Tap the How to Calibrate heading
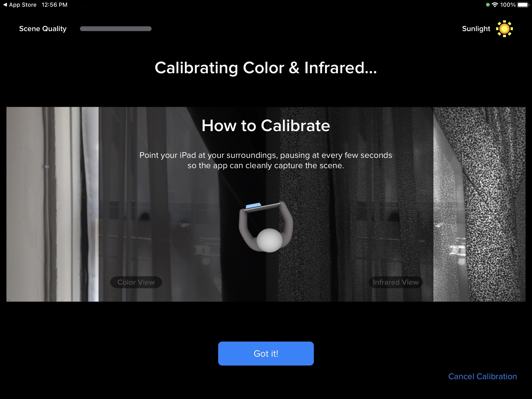 click(266, 126)
